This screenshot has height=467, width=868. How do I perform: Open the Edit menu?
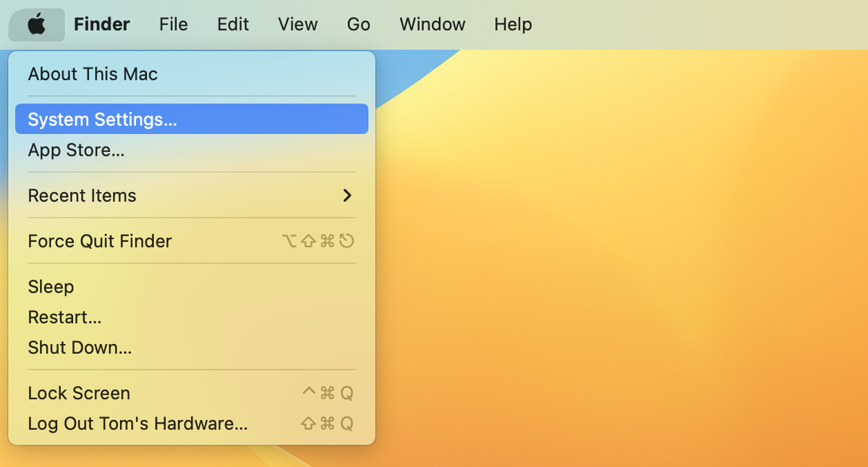[232, 24]
